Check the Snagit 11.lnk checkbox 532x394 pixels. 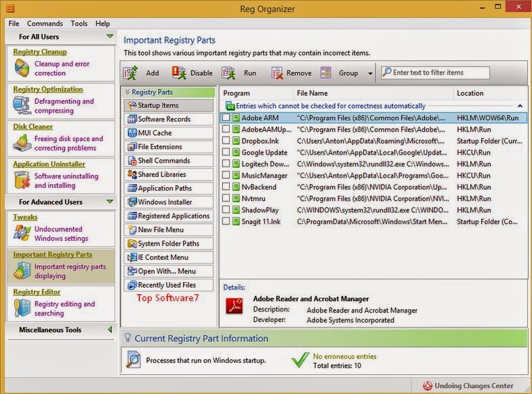coord(226,222)
